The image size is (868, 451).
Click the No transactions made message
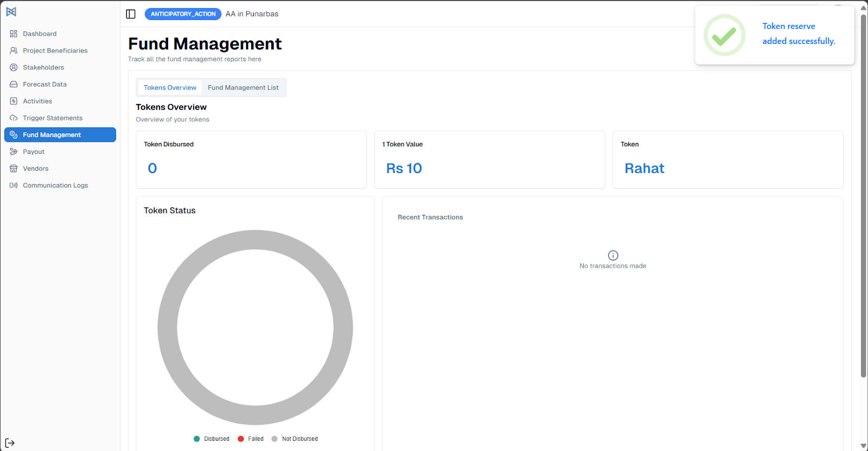pyautogui.click(x=613, y=266)
